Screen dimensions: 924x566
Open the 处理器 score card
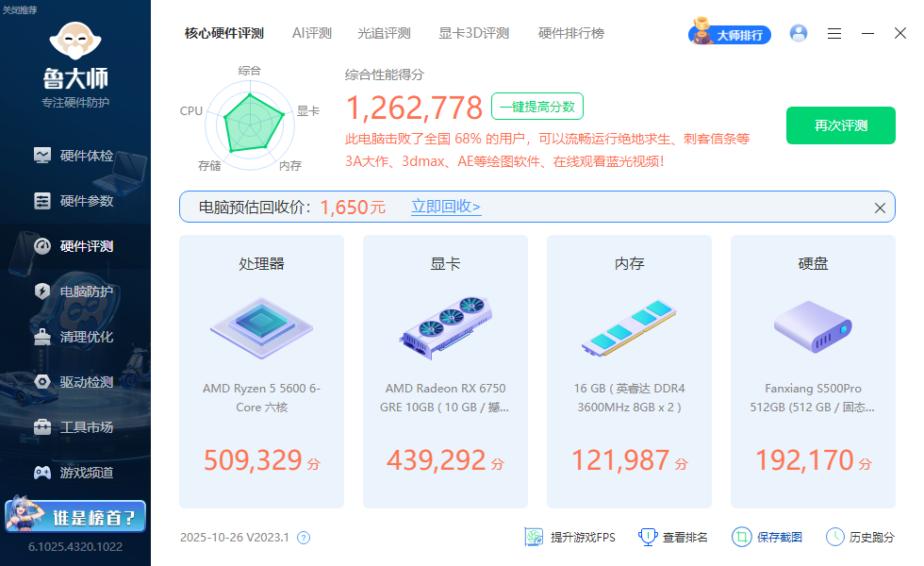coord(261,371)
